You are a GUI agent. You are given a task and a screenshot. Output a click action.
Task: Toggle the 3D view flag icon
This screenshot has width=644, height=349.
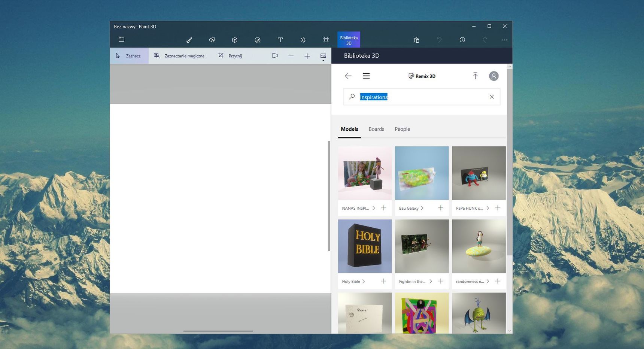click(275, 56)
